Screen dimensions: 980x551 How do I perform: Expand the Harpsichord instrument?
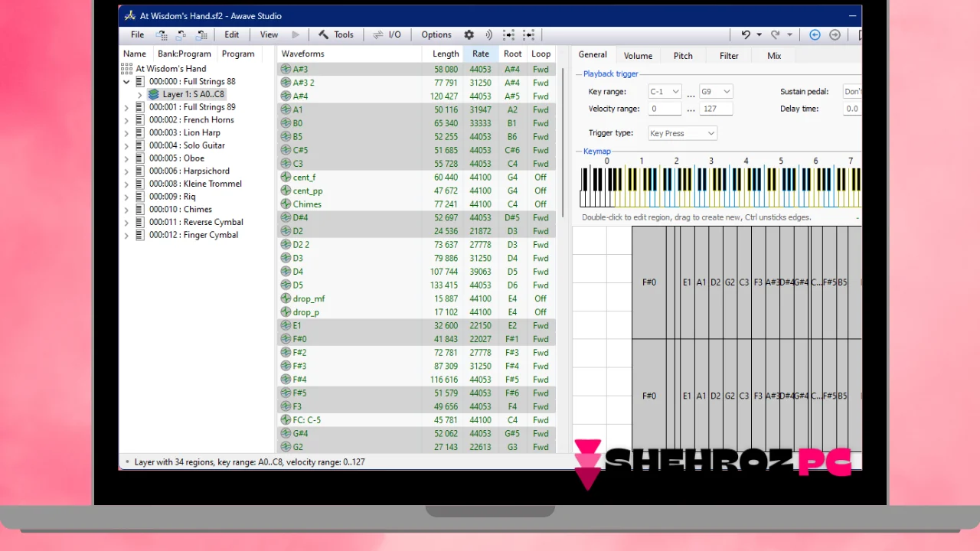pos(126,171)
